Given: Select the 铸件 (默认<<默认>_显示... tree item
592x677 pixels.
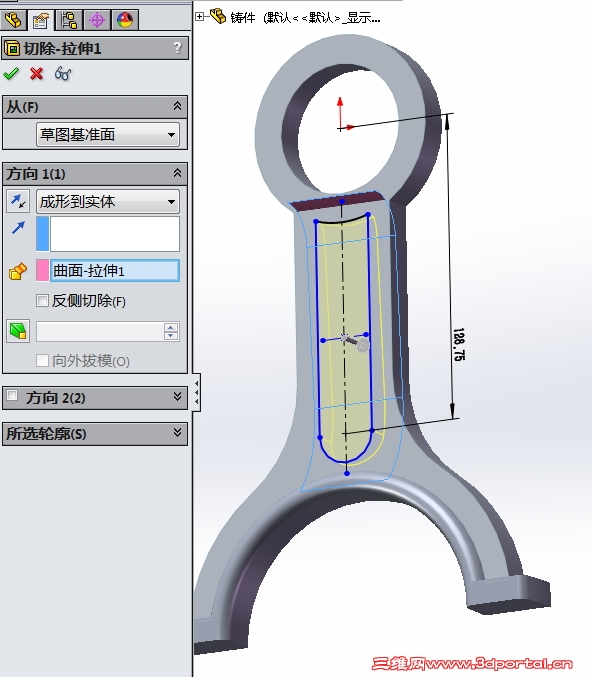Looking at the screenshot, I should click(x=305, y=18).
